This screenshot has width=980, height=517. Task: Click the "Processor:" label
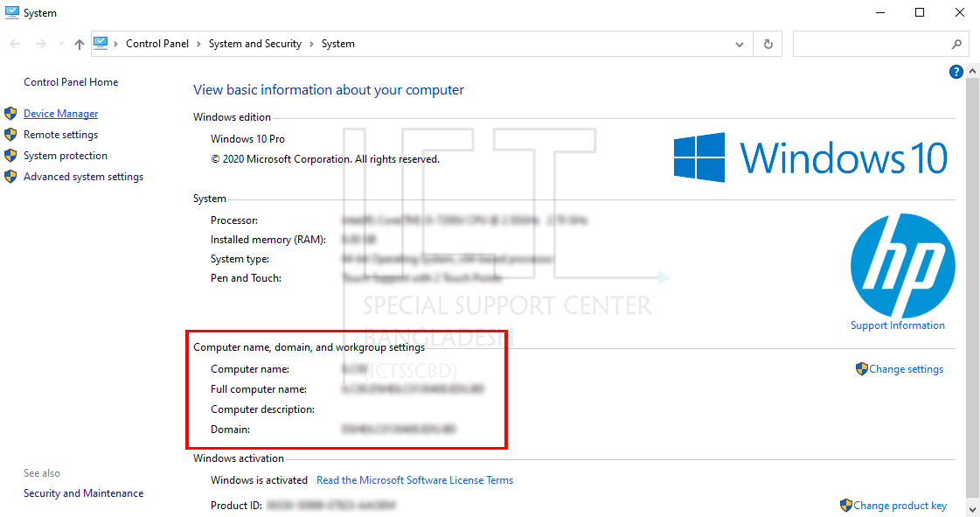coord(234,220)
